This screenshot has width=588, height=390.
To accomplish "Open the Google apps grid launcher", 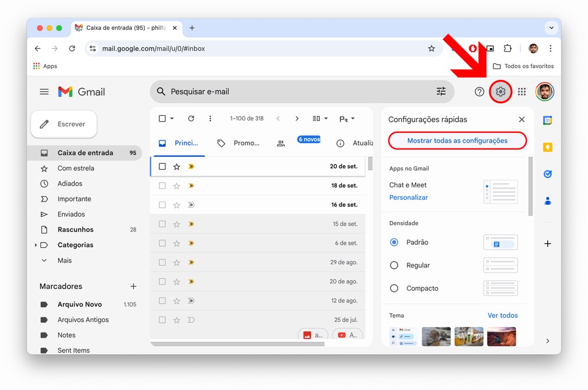I will click(522, 92).
